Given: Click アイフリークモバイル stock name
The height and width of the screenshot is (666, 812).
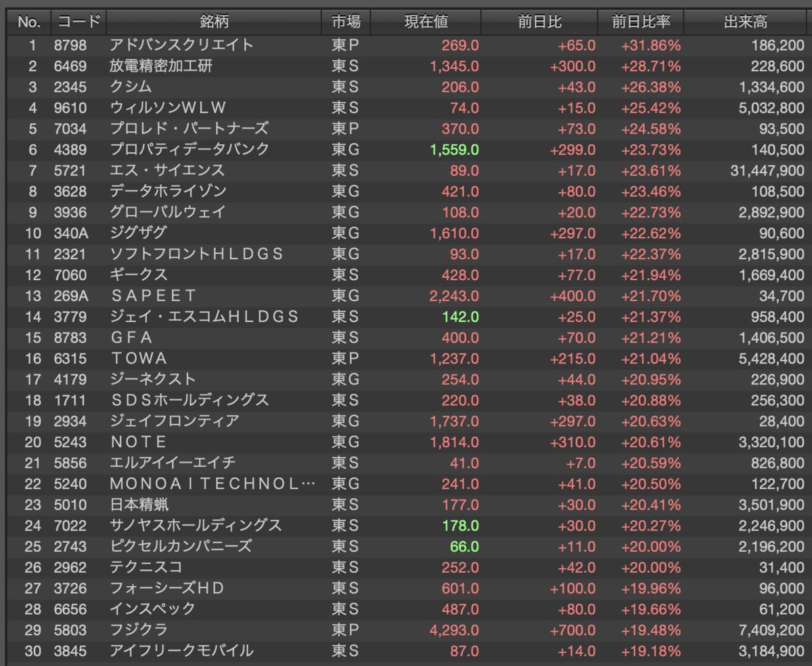Looking at the screenshot, I should click(181, 651).
